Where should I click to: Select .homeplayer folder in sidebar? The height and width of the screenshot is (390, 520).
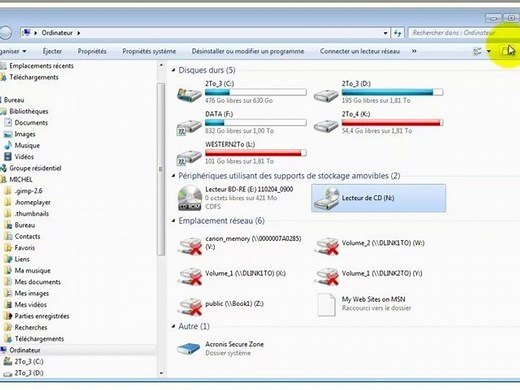pyautogui.click(x=33, y=202)
